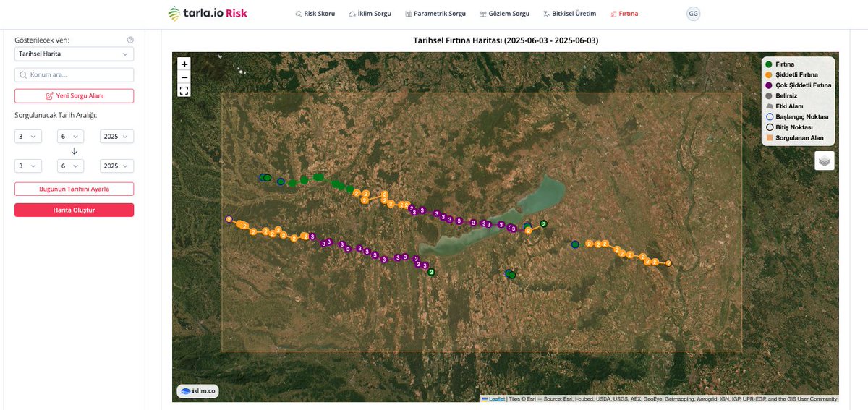Click the Tarihsel Fırtına Haritası title text

pyautogui.click(x=506, y=40)
